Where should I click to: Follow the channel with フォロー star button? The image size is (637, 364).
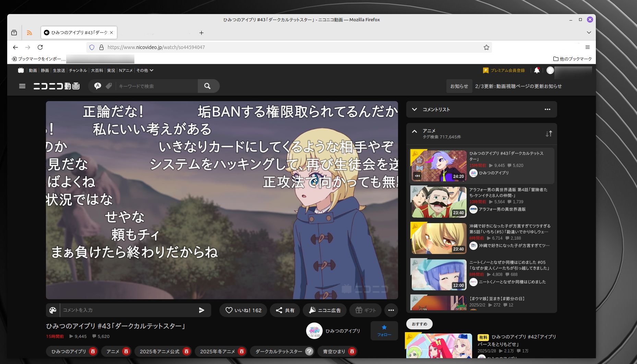(x=384, y=331)
